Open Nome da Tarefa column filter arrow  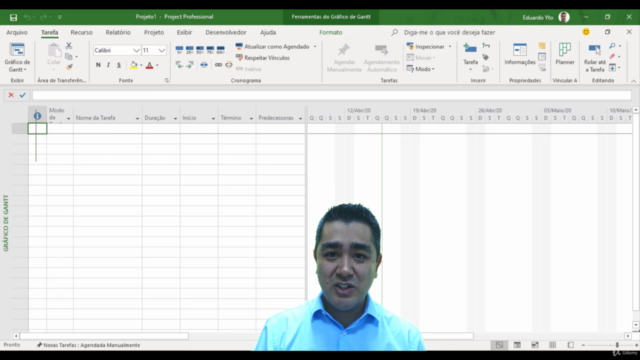(x=137, y=118)
